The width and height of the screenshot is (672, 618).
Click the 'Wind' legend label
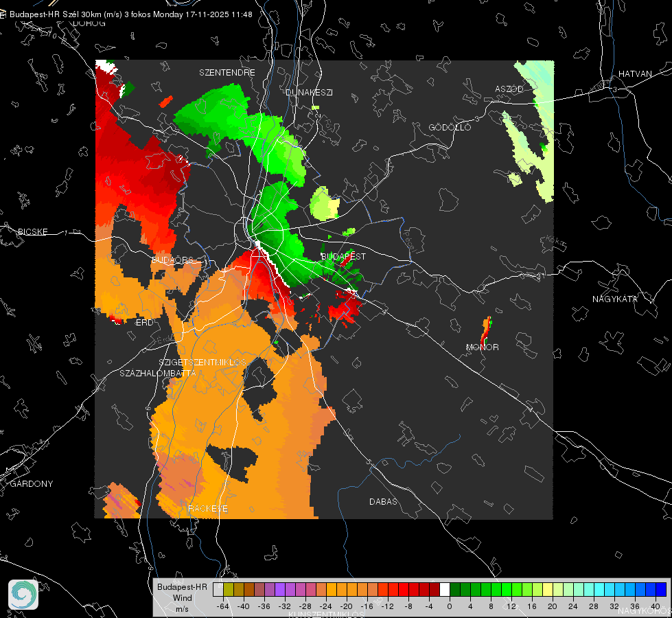point(182,598)
